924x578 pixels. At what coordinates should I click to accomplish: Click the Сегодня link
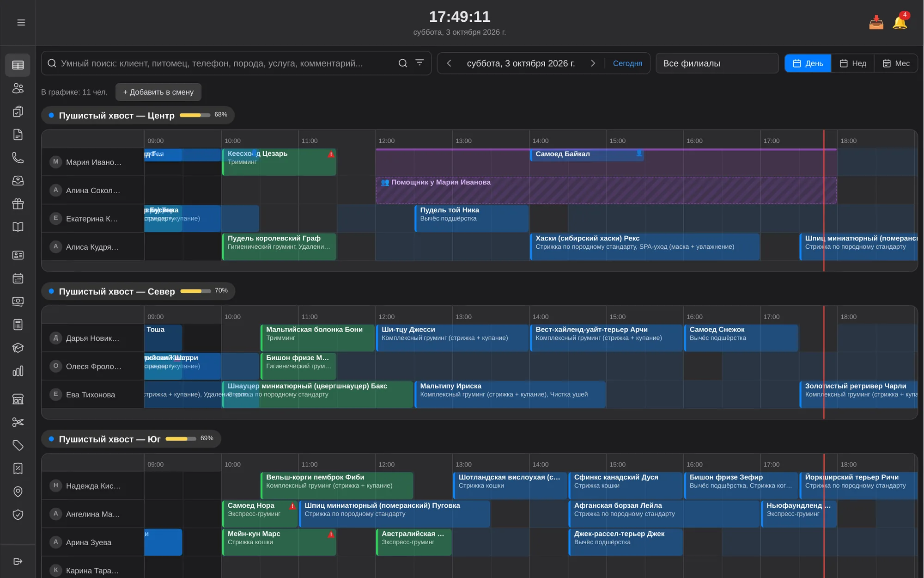(x=627, y=63)
